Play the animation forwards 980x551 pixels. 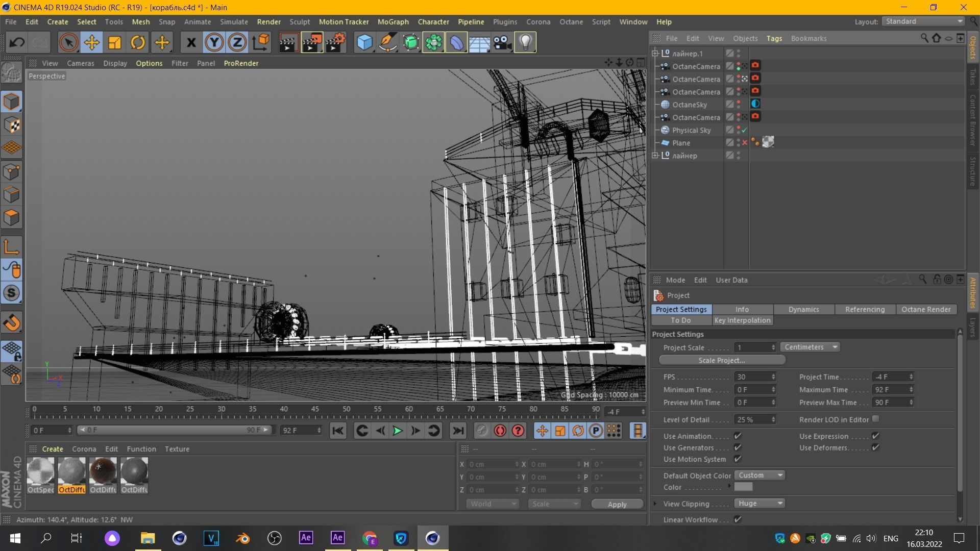(x=398, y=431)
